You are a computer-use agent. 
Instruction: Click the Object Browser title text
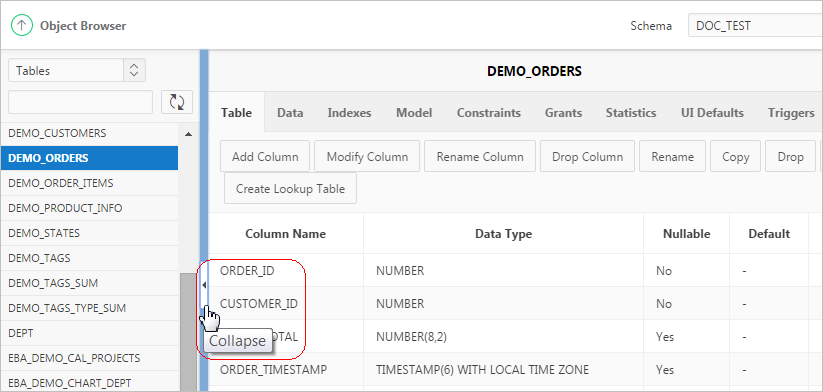[x=83, y=26]
